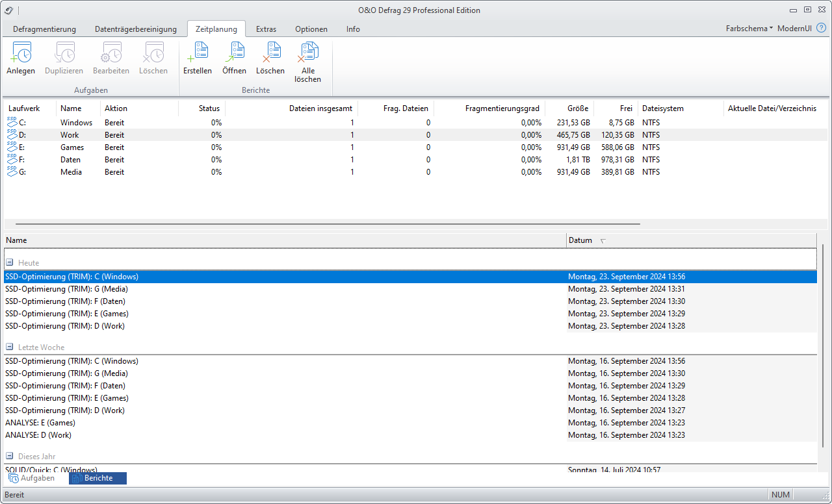Click the SSD icon of drive F:
The height and width of the screenshot is (504, 832).
12,159
